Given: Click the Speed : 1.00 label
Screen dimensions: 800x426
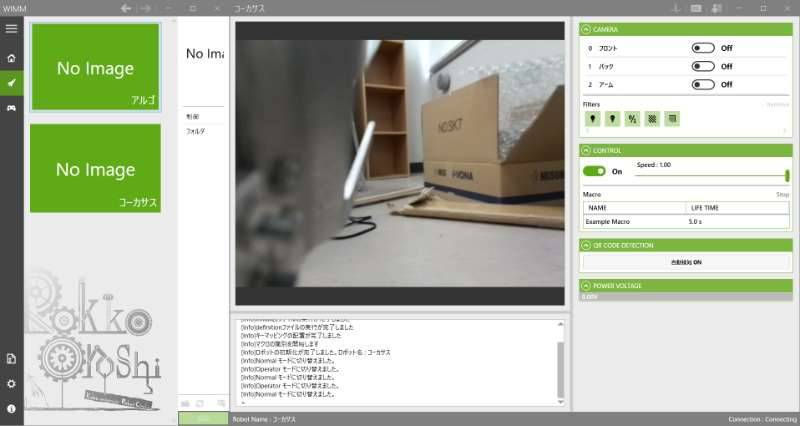Looking at the screenshot, I should [x=654, y=165].
